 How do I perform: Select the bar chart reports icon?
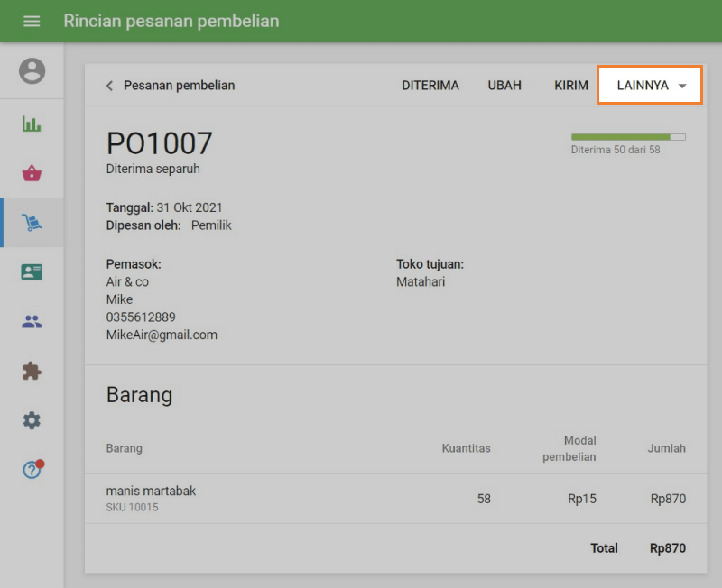pos(32,123)
